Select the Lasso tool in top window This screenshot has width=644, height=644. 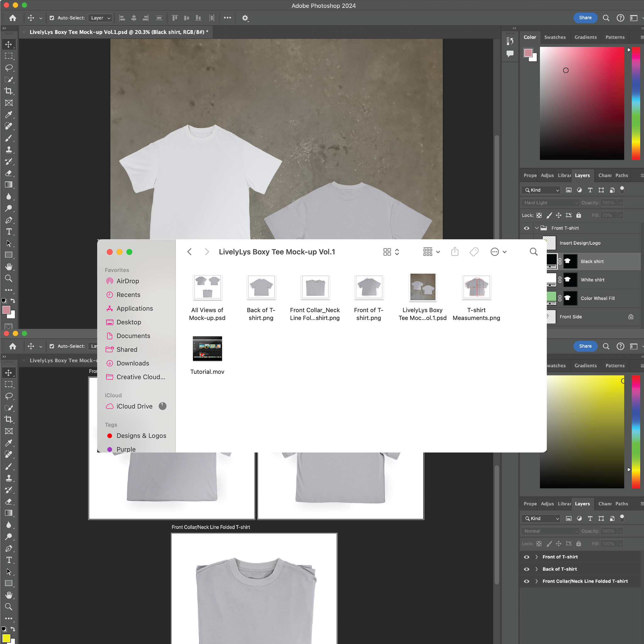tap(9, 68)
